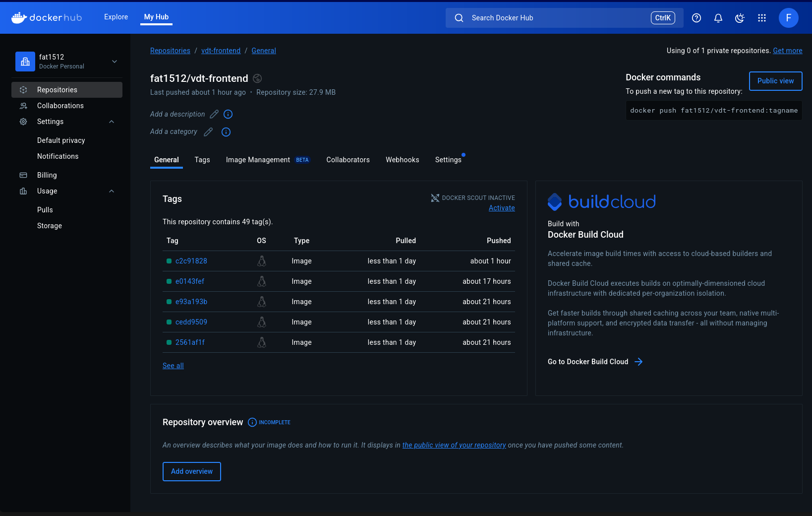Click the Repositories sidebar icon
The width and height of the screenshot is (812, 516).
point(23,90)
